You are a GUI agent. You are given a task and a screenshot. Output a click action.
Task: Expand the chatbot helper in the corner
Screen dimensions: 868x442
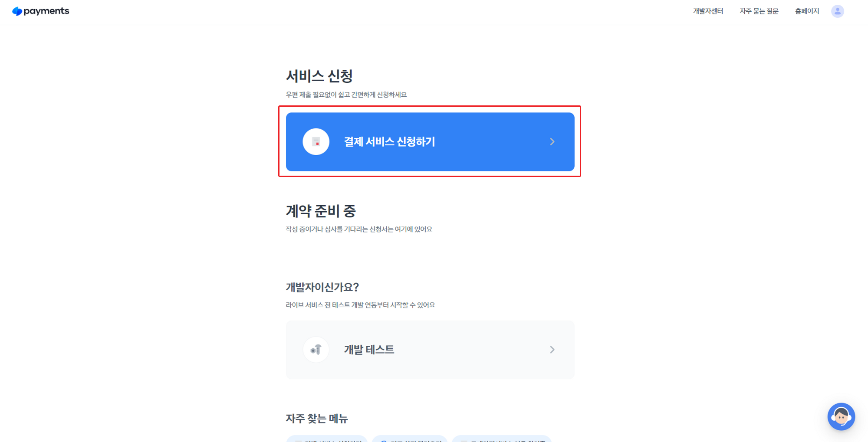(841, 417)
